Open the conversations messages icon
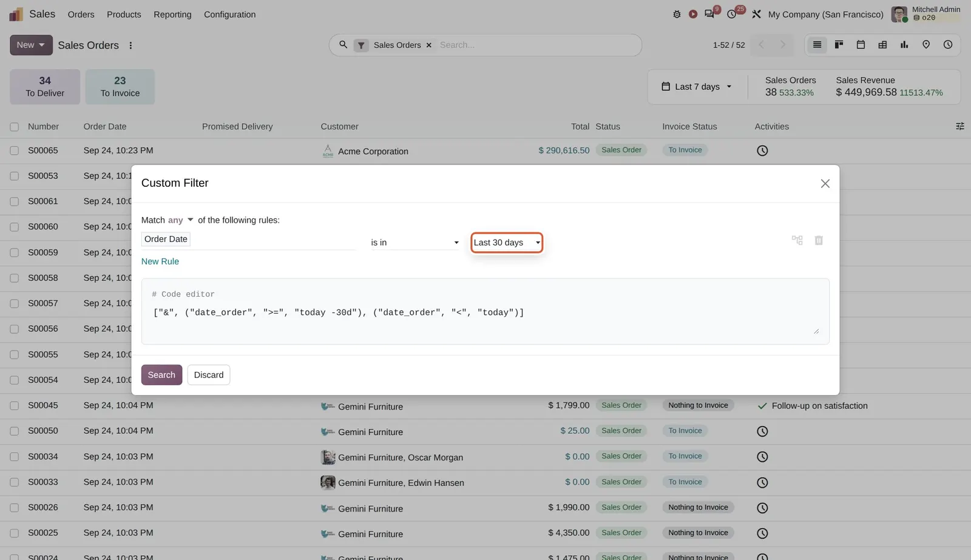971x560 pixels. coord(709,14)
